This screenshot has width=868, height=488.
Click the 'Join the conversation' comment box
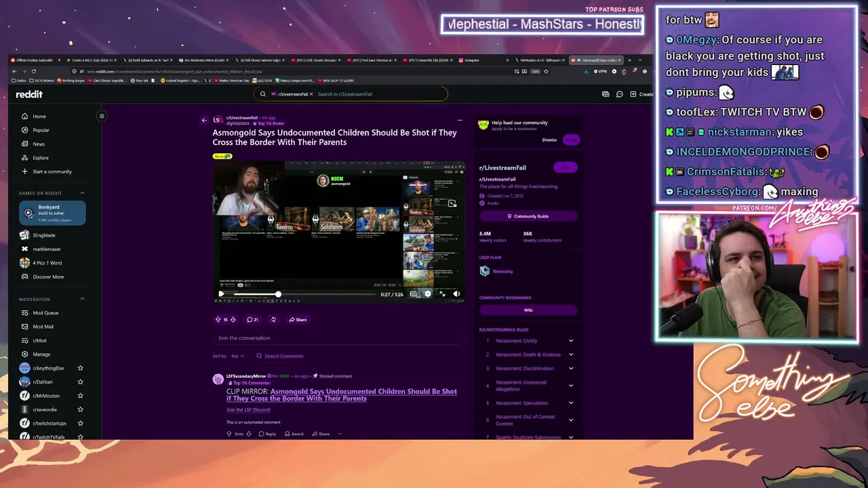click(x=338, y=338)
